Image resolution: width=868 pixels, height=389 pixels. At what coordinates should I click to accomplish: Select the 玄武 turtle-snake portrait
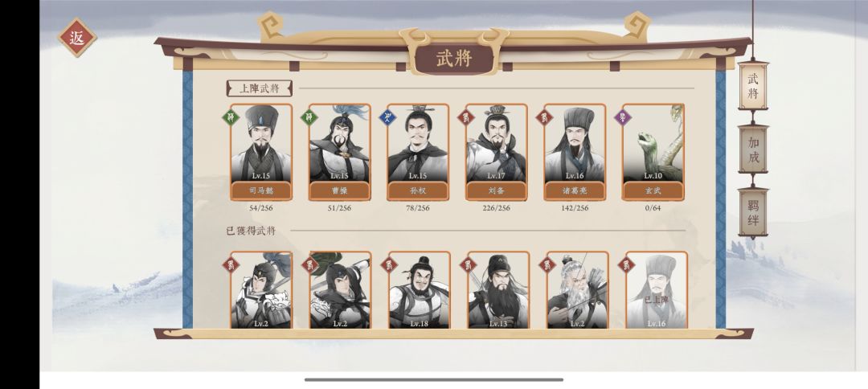tap(653, 143)
